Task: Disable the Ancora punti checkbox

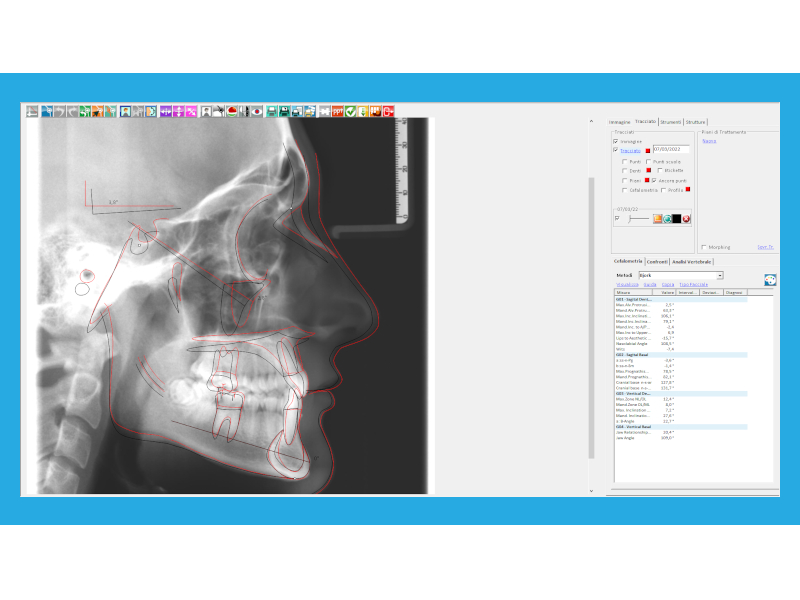Action: click(654, 181)
